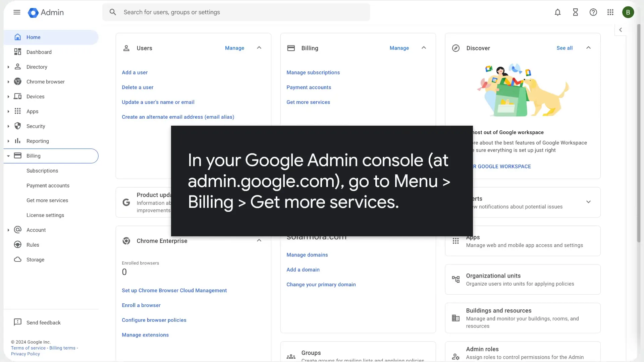Expand the Devices tree arrow
This screenshot has height=362, width=644.
(8, 97)
